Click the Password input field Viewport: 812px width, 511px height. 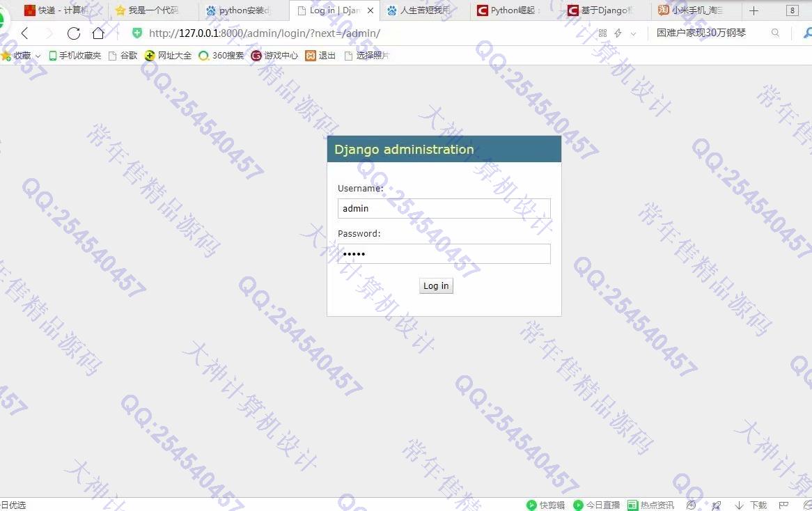tap(444, 253)
